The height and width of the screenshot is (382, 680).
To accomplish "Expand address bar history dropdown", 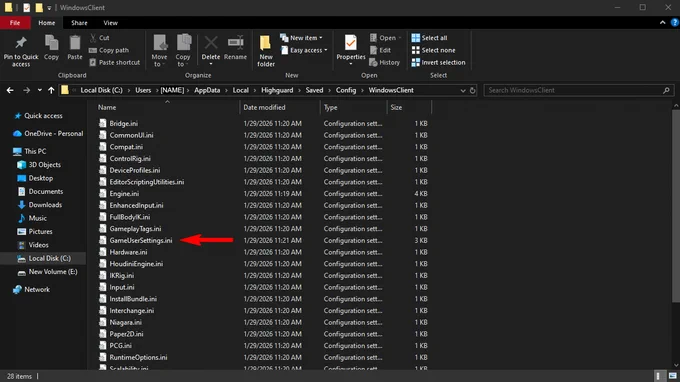I will [463, 90].
